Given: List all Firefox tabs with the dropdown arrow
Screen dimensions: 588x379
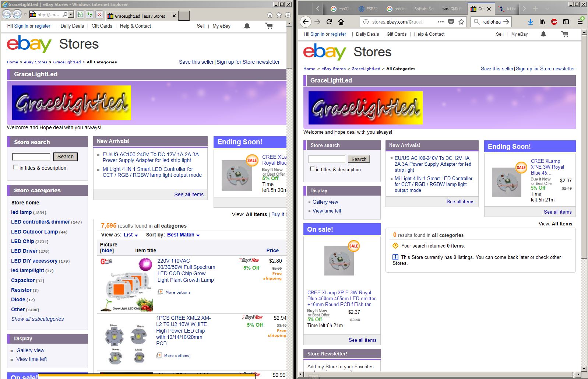Looking at the screenshot, I should coord(547,8).
